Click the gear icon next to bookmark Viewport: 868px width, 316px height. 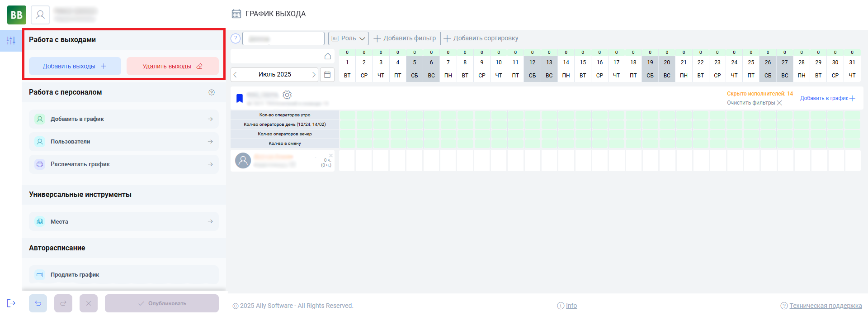coord(287,95)
